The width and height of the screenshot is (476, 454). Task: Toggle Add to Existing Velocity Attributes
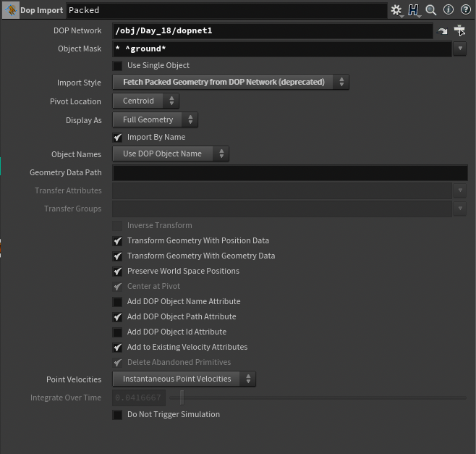click(117, 348)
